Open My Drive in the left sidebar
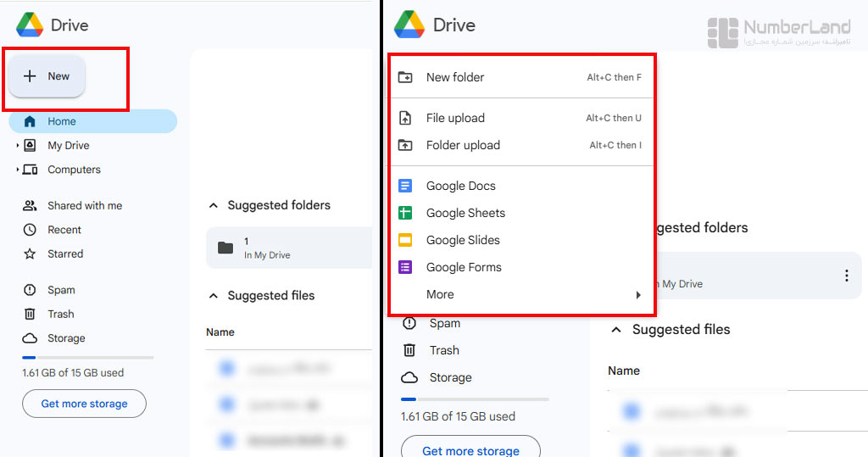Screen dimensions: 868x457 (68, 146)
